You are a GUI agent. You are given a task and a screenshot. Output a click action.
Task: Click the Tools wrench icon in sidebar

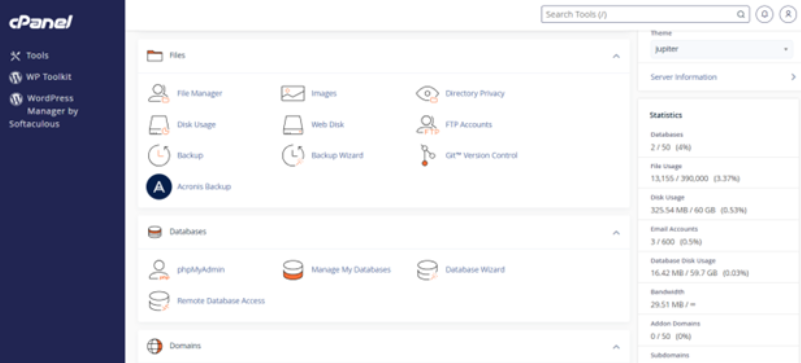pos(15,56)
